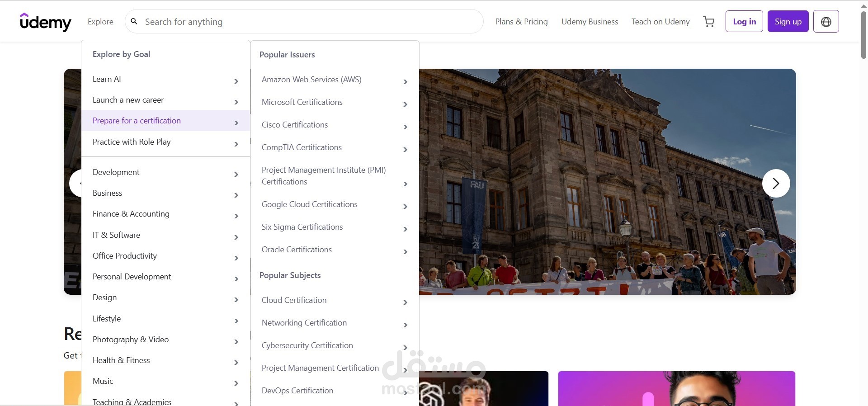
Task: Open Cisco Certifications
Action: point(335,125)
